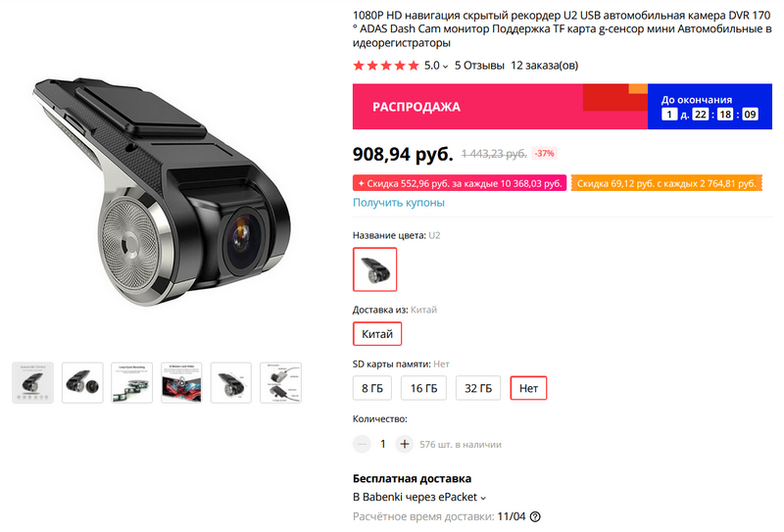784x532 pixels.
Task: Click the РАСПРОДАЖА sale banner
Action: click(x=500, y=107)
